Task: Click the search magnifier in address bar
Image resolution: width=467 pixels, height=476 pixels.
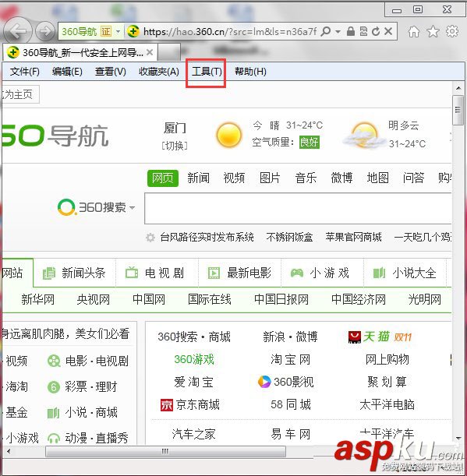Action: (326, 31)
